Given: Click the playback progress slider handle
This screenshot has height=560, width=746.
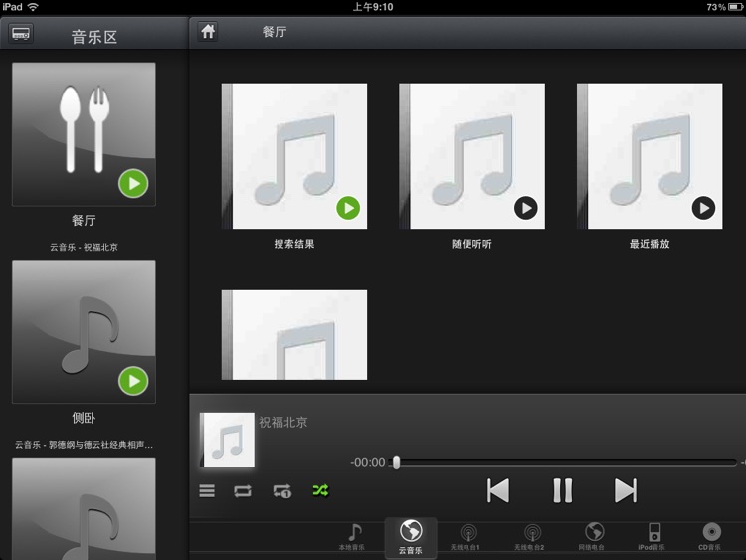Looking at the screenshot, I should tap(396, 462).
